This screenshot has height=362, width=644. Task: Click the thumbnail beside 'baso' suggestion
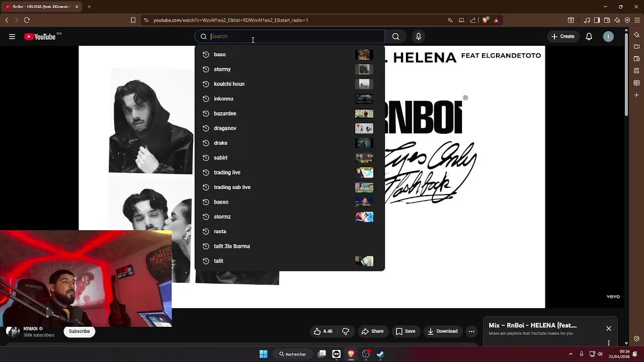364,54
